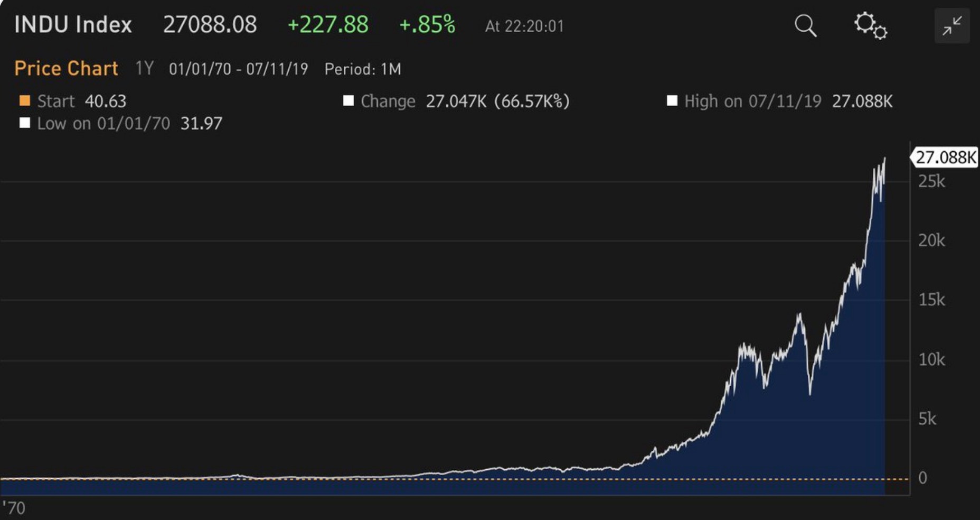This screenshot has width=980, height=520.
Task: Click the '70 x-axis year label
Action: pyautogui.click(x=14, y=508)
